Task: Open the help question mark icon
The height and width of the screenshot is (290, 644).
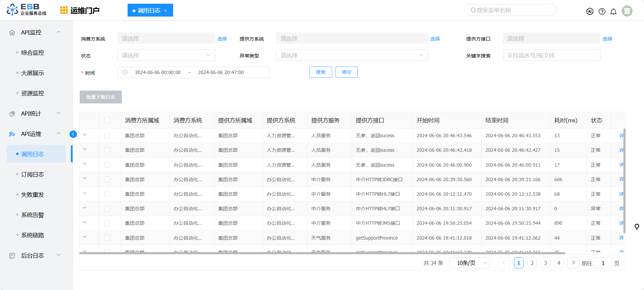Action: 602,11
